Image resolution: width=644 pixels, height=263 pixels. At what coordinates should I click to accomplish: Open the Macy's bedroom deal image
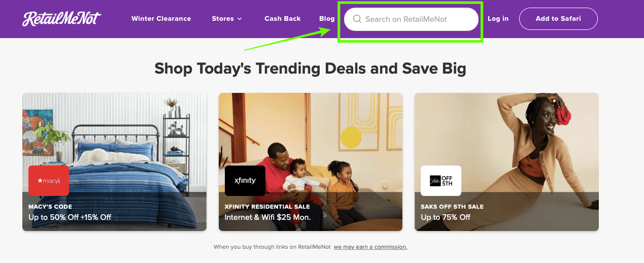[x=114, y=132]
